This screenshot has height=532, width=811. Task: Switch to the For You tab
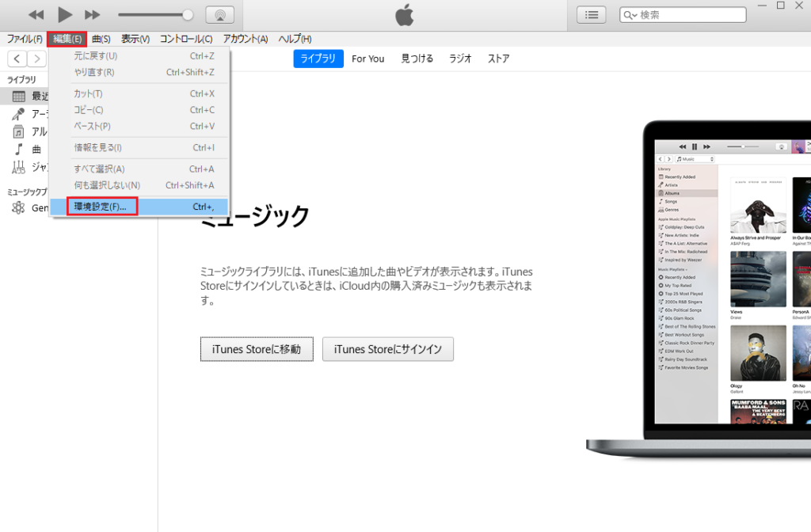pyautogui.click(x=367, y=59)
